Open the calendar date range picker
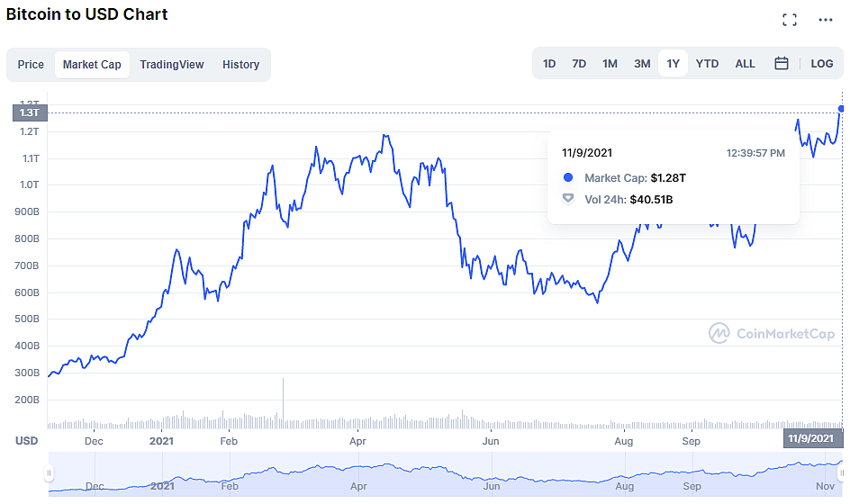 (782, 63)
